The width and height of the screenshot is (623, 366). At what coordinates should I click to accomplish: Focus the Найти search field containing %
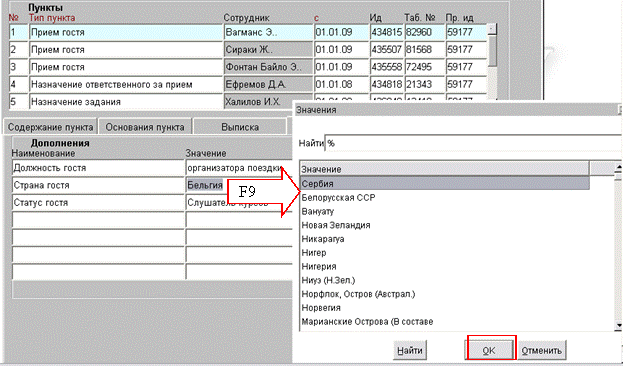[x=474, y=143]
